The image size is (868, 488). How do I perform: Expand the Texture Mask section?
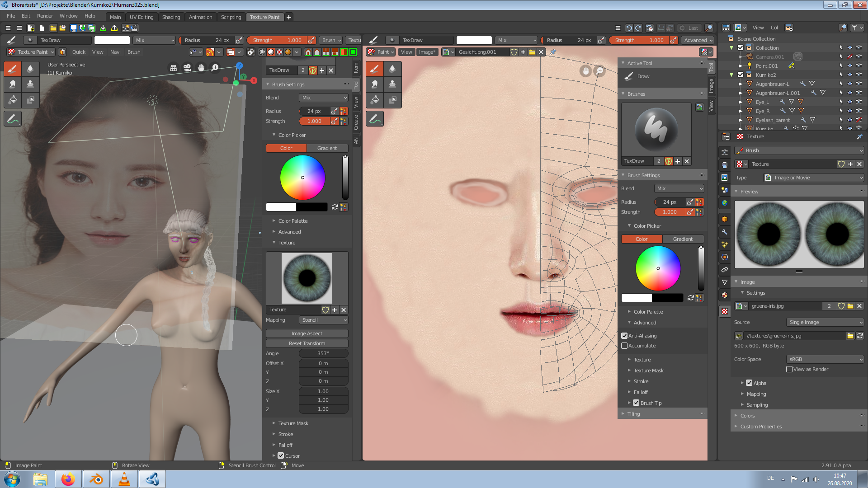pos(293,423)
